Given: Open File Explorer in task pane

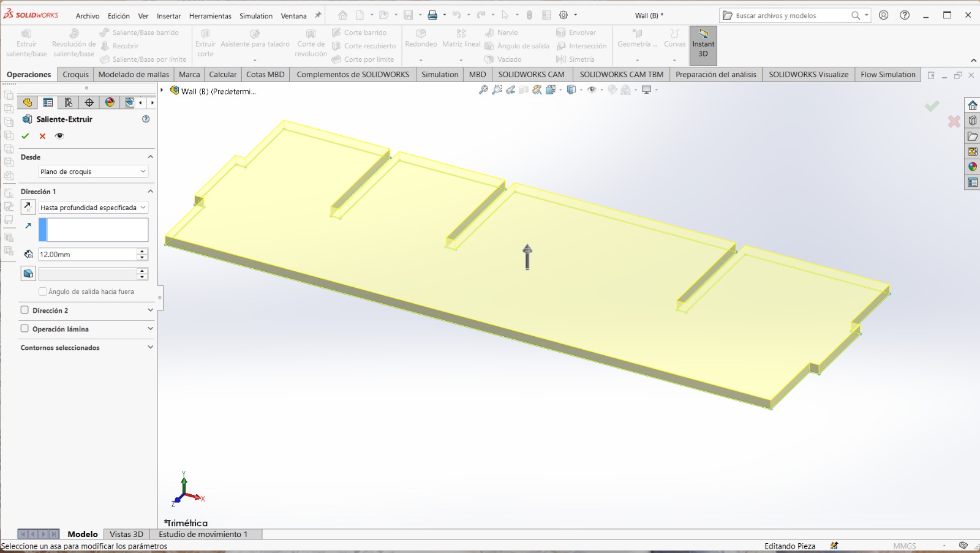Looking at the screenshot, I should click(x=973, y=136).
